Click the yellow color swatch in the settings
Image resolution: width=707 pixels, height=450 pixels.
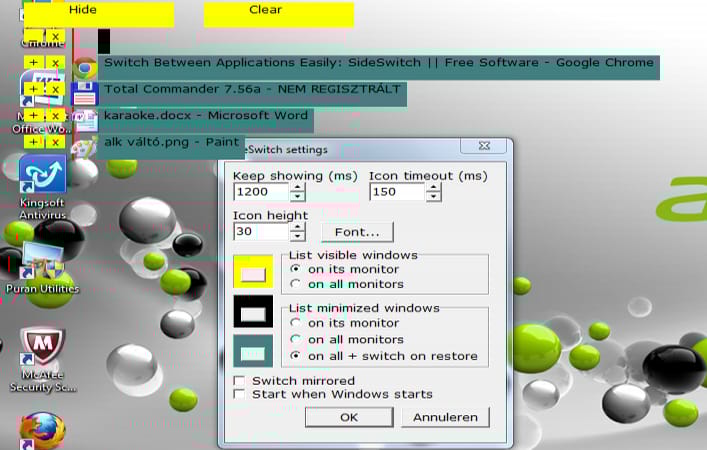(253, 271)
